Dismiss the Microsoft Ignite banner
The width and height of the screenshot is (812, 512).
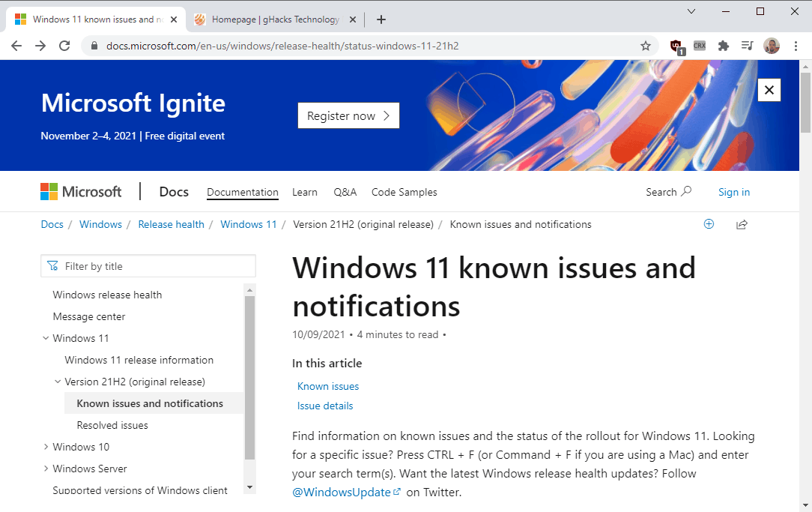pos(769,90)
